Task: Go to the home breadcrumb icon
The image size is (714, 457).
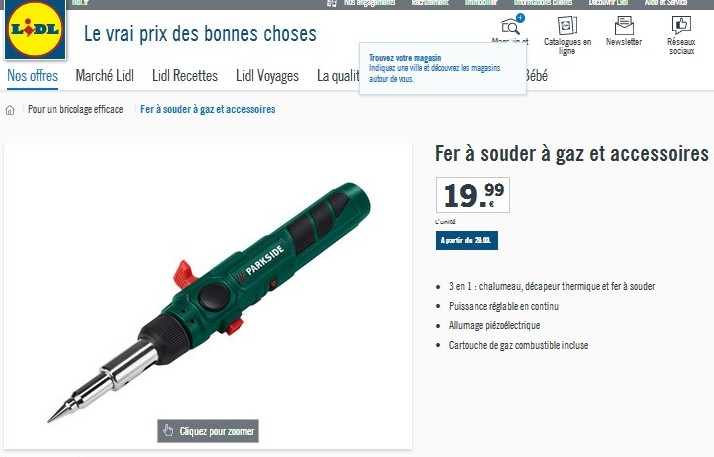Action: click(x=10, y=110)
